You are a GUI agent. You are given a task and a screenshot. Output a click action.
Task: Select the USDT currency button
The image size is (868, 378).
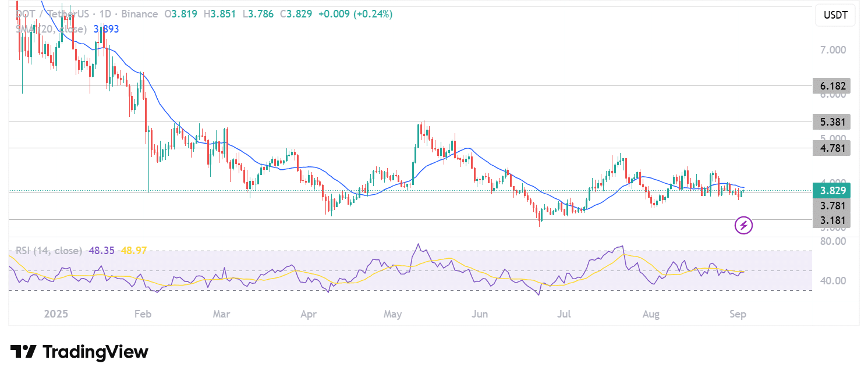[x=835, y=15]
